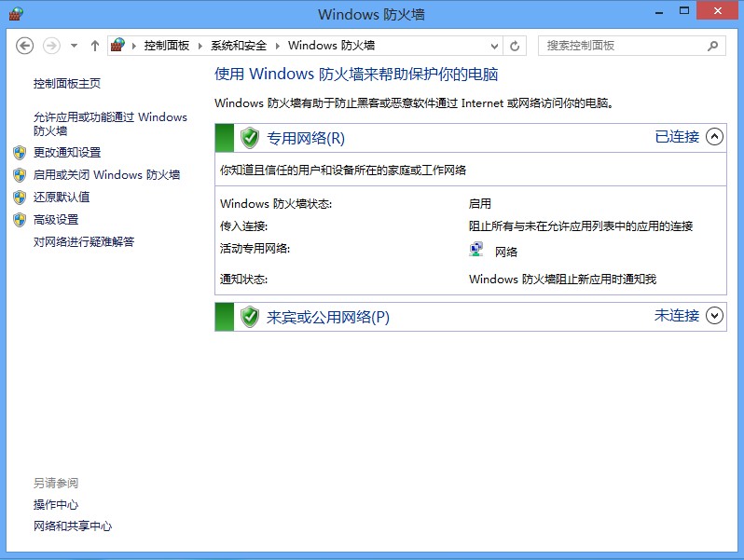Viewport: 744px width, 560px height.
Task: Click the 已连接 status text
Action: click(677, 137)
